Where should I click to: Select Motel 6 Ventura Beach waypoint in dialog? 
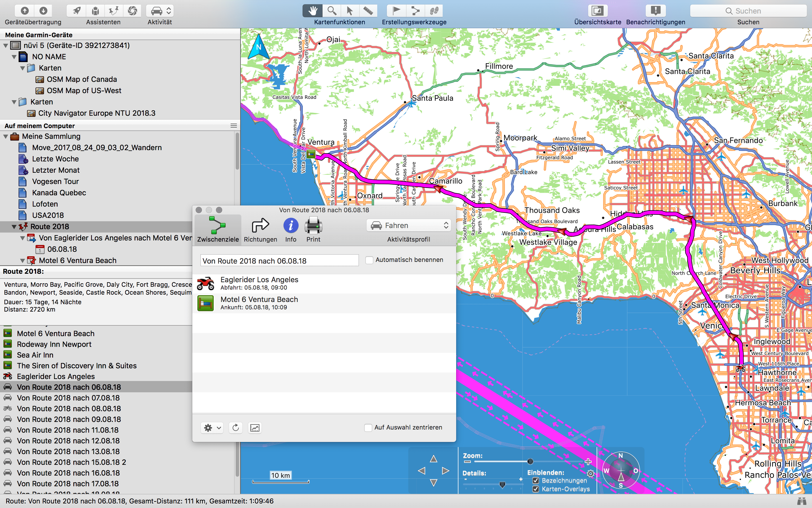point(324,303)
